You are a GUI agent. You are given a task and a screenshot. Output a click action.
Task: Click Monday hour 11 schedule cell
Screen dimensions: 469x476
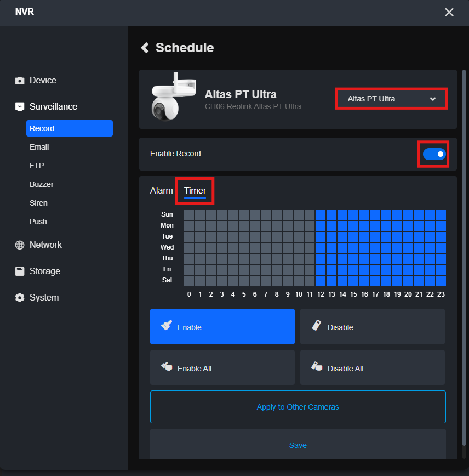point(310,226)
